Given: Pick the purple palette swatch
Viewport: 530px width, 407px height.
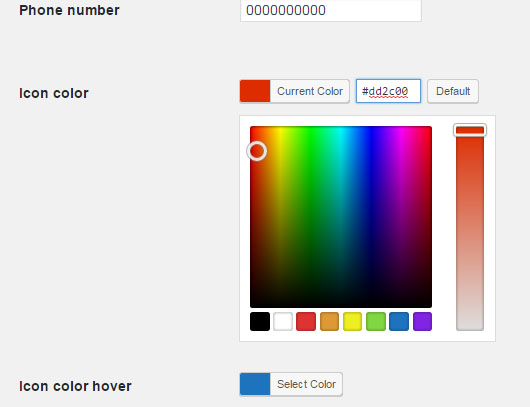Looking at the screenshot, I should [422, 321].
